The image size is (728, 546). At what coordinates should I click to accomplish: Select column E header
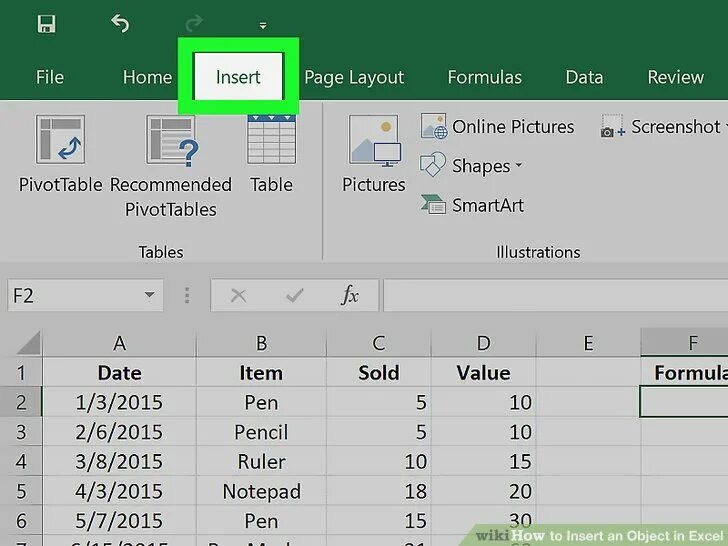(x=588, y=344)
